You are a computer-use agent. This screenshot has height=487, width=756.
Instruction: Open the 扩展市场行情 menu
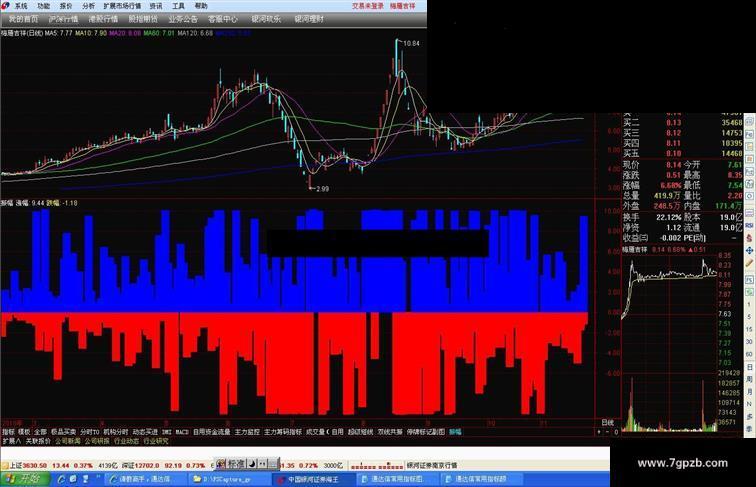pos(122,6)
